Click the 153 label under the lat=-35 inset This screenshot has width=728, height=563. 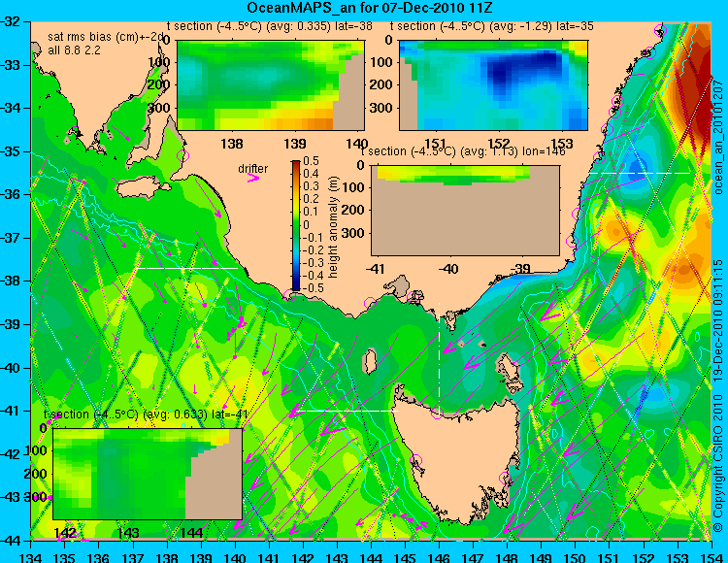(x=562, y=144)
